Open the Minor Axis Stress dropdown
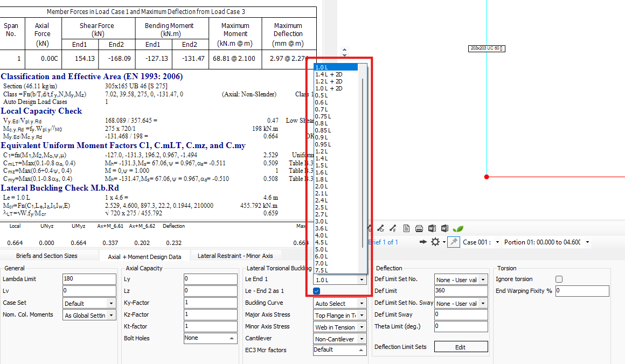 [340, 327]
